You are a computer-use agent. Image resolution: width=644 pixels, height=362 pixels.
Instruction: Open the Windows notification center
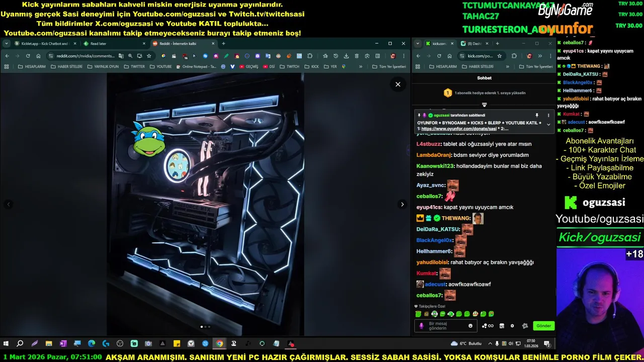[546, 344]
